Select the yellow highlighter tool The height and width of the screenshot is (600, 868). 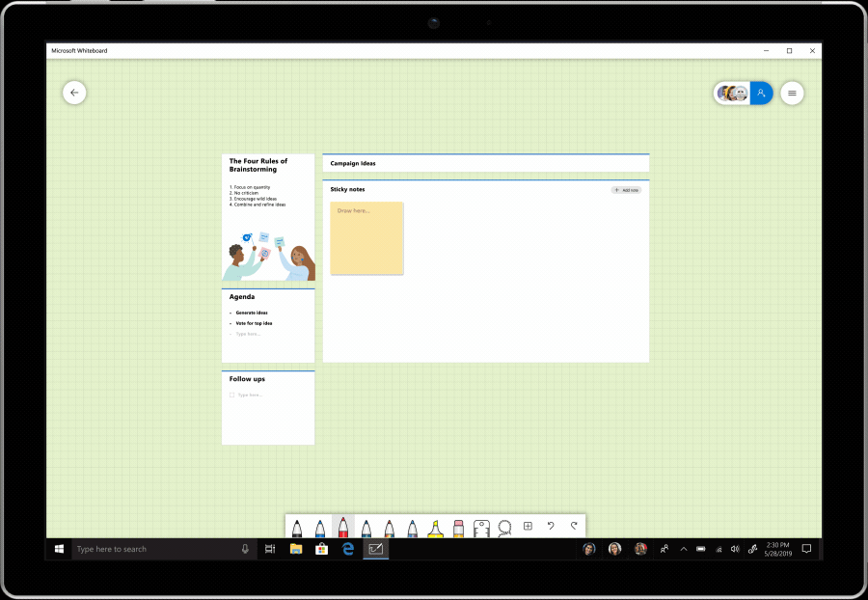(435, 526)
